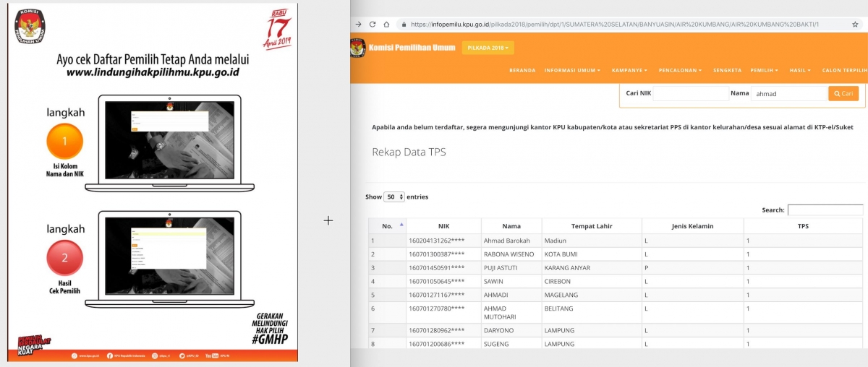This screenshot has width=868, height=367.
Task: Sort by Tempat Lahir column header
Action: (x=592, y=226)
